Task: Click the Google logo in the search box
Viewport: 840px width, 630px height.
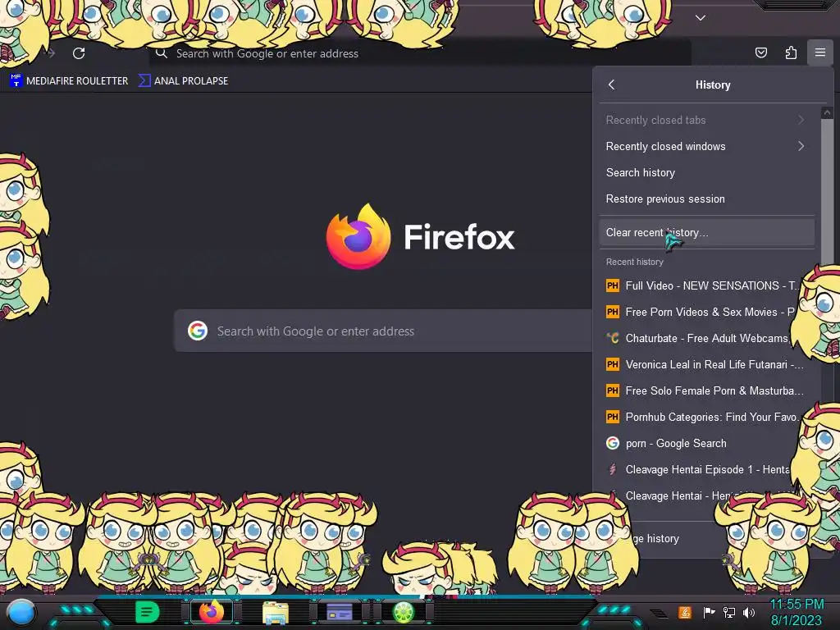Action: tap(198, 331)
